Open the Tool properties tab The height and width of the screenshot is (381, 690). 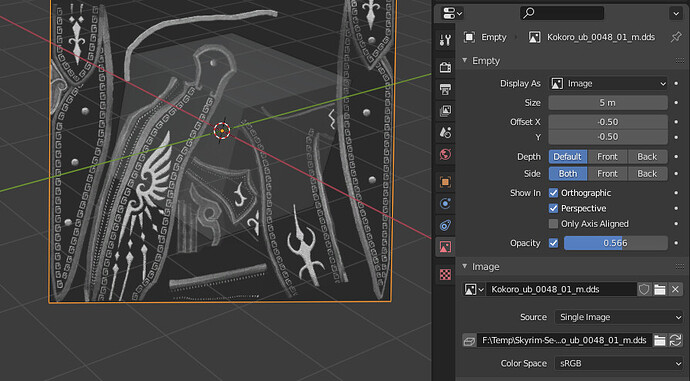point(445,40)
